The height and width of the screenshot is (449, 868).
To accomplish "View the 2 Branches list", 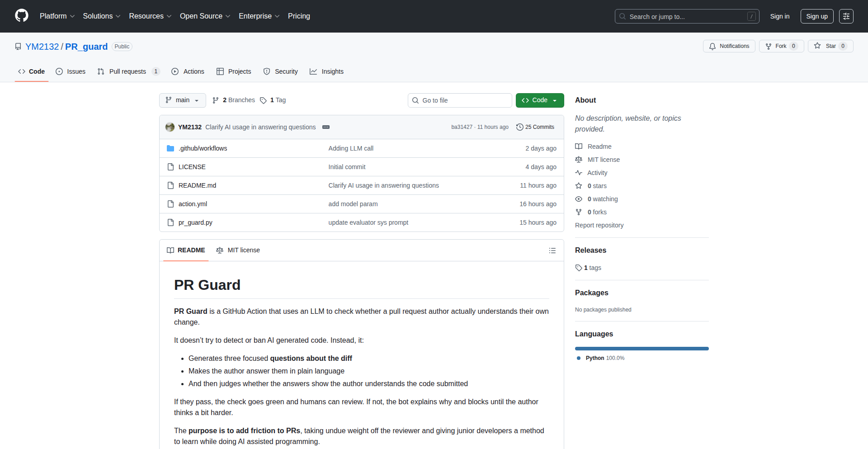I will pyautogui.click(x=234, y=100).
